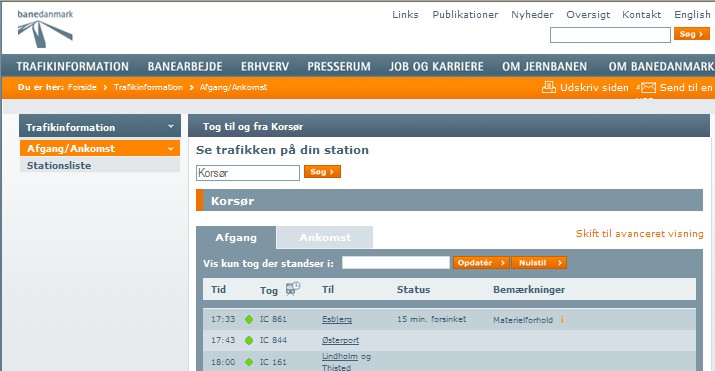Select Afgang/Ankomst in the sidebar
The height and width of the screenshot is (371, 715).
click(100, 149)
